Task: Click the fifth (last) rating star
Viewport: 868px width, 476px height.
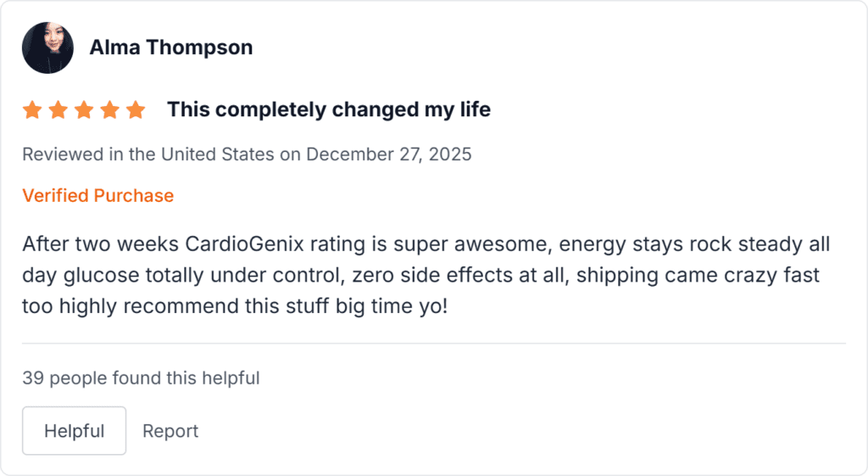Action: [x=136, y=109]
